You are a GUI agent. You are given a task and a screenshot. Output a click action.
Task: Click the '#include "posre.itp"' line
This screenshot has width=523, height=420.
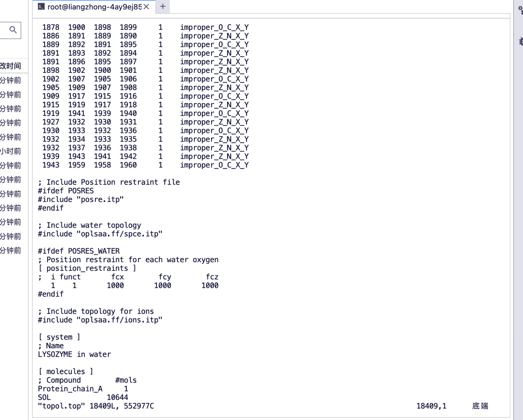point(81,199)
